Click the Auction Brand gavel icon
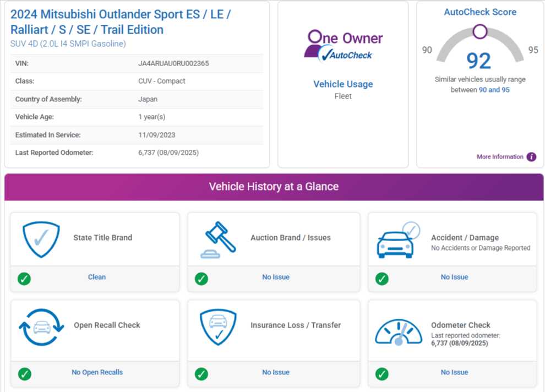Viewport: 545px width, 392px height. pyautogui.click(x=219, y=239)
